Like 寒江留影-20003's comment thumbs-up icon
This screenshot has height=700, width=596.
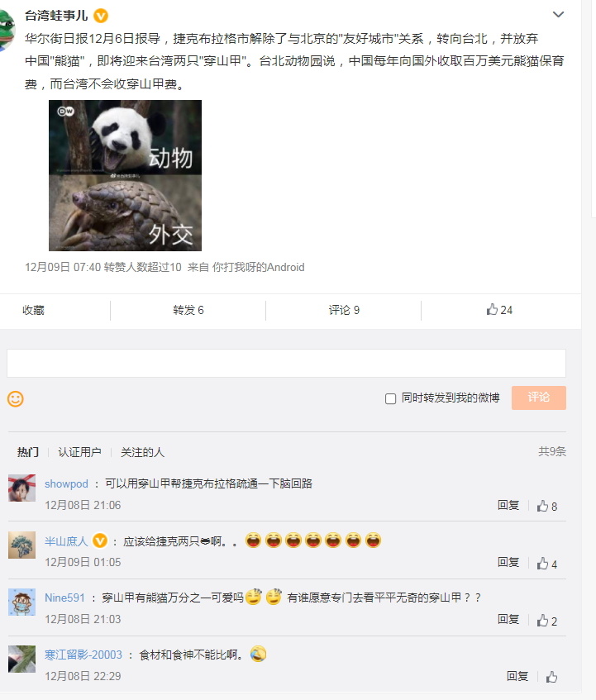pyautogui.click(x=552, y=677)
